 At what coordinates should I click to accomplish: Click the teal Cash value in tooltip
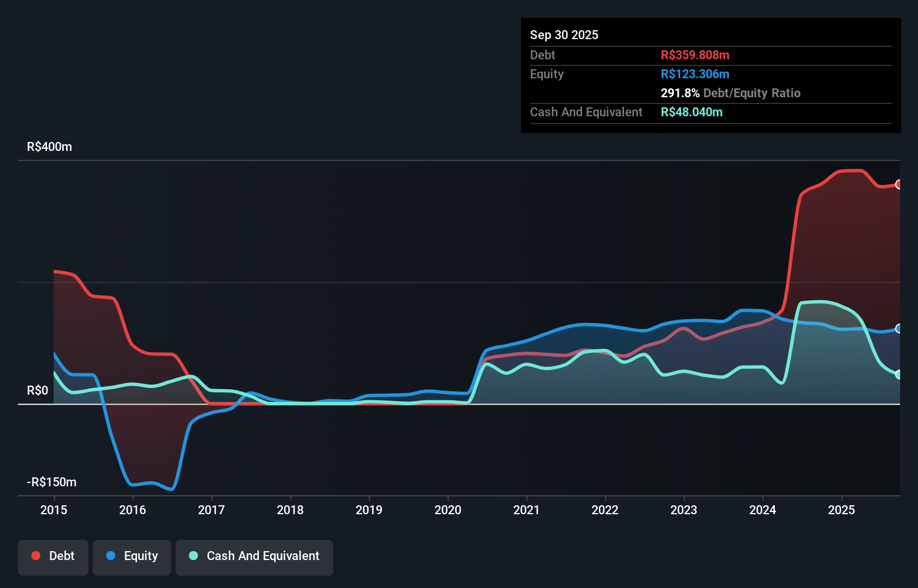(x=692, y=112)
